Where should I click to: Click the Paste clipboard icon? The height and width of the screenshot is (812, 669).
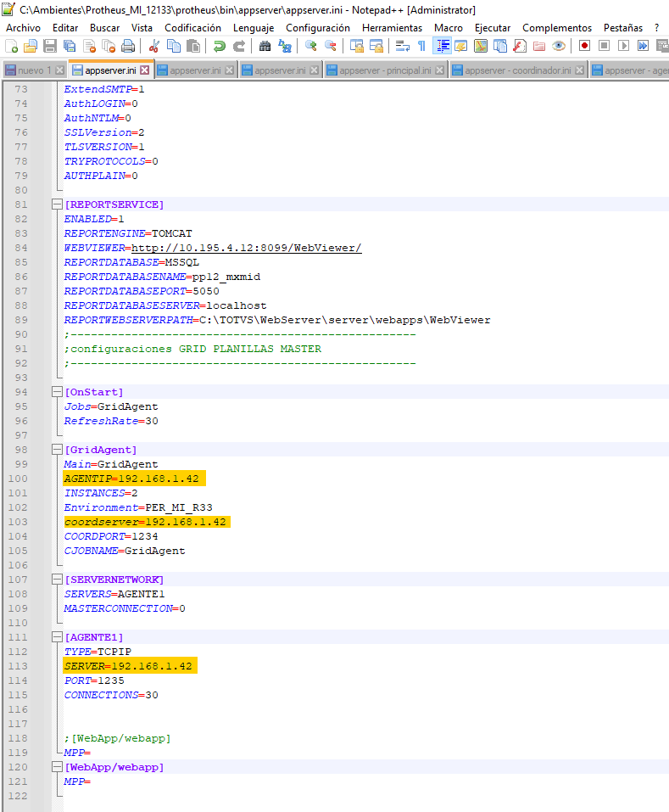[193, 46]
